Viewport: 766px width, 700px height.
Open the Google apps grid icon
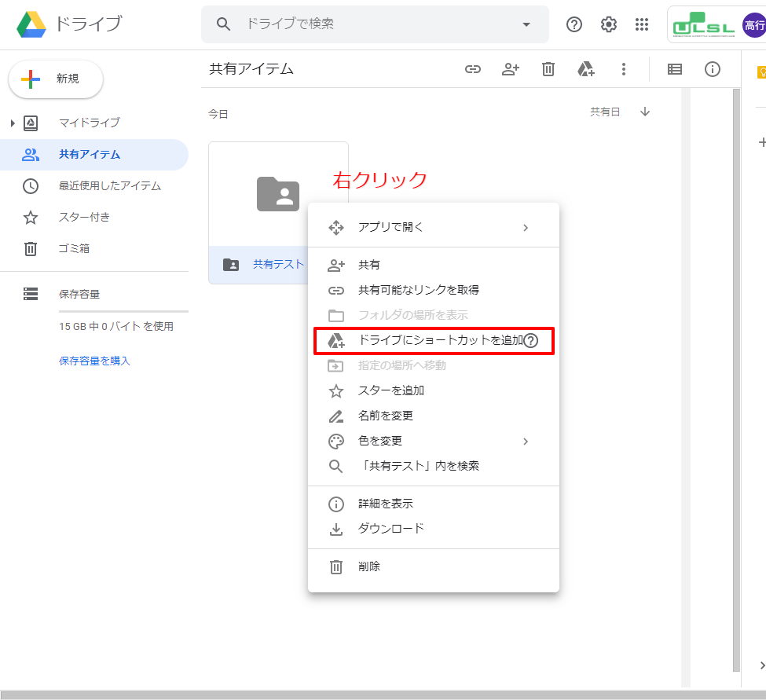pos(641,24)
